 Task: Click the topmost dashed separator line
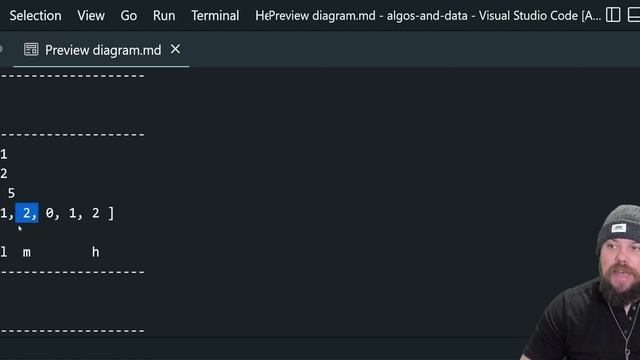pos(72,76)
